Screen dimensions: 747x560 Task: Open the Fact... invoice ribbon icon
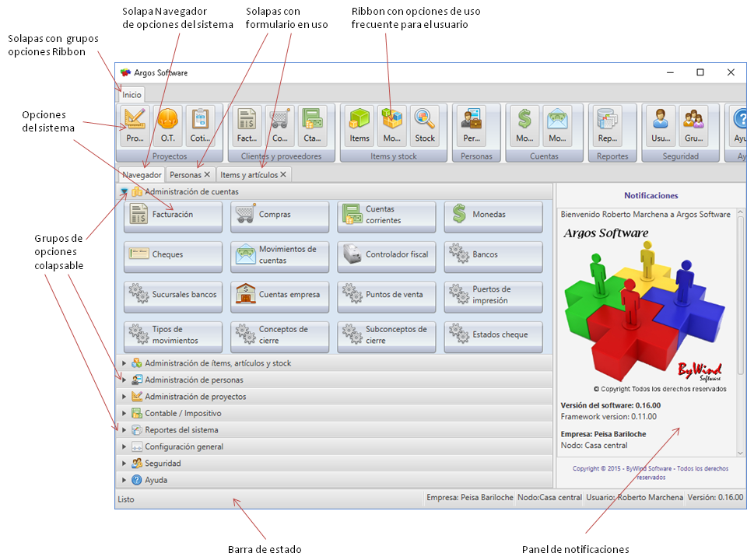(247, 125)
